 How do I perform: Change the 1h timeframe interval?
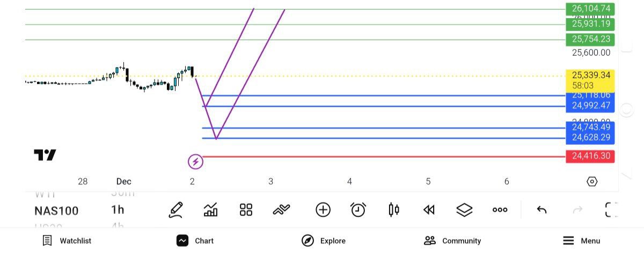pos(118,210)
